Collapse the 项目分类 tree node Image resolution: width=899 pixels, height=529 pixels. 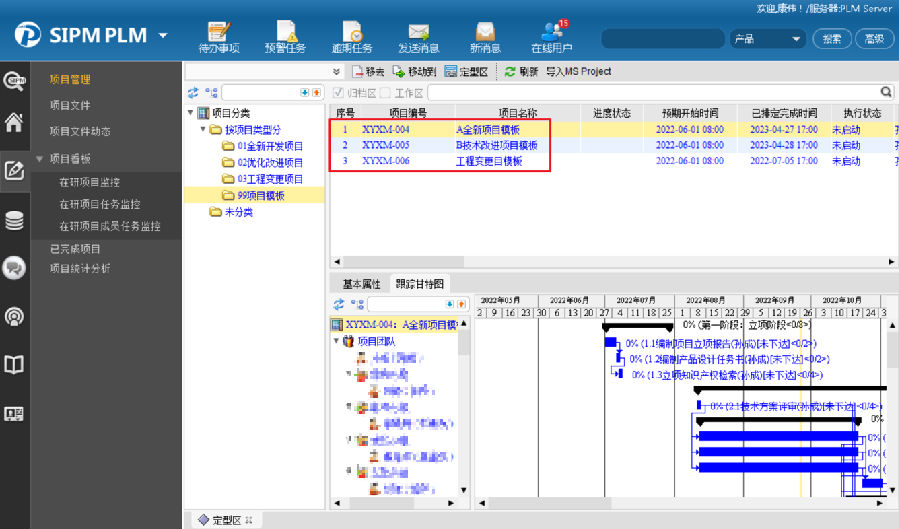click(x=190, y=113)
